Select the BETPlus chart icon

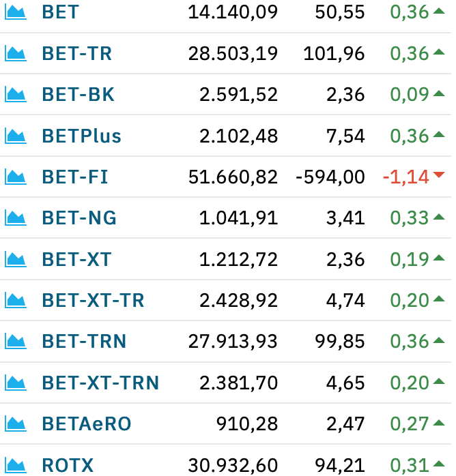[16, 136]
